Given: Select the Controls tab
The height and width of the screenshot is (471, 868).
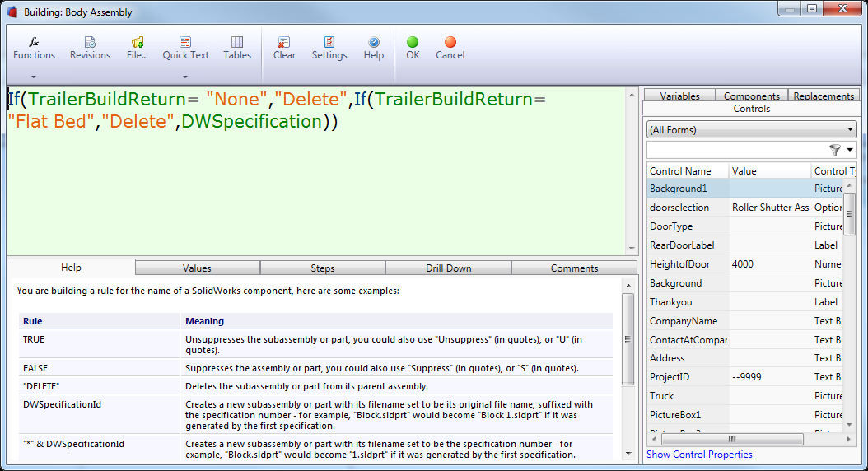Looking at the screenshot, I should coord(752,109).
